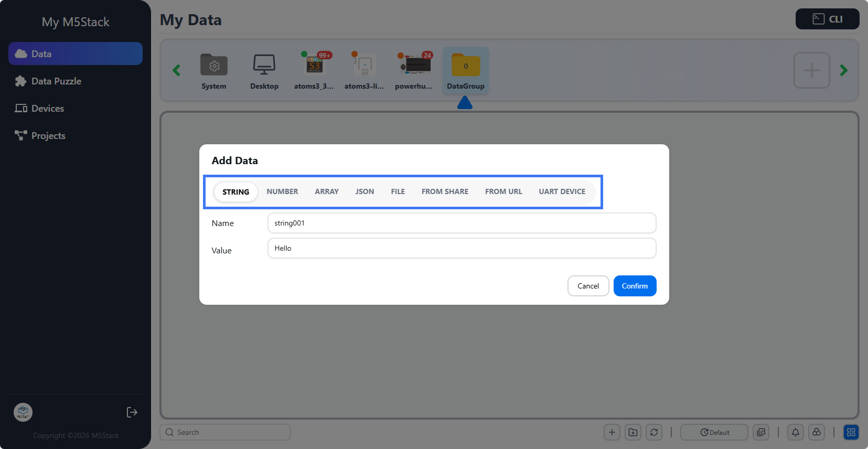868x449 pixels.
Task: Cancel the Add Data dialog
Action: point(588,286)
